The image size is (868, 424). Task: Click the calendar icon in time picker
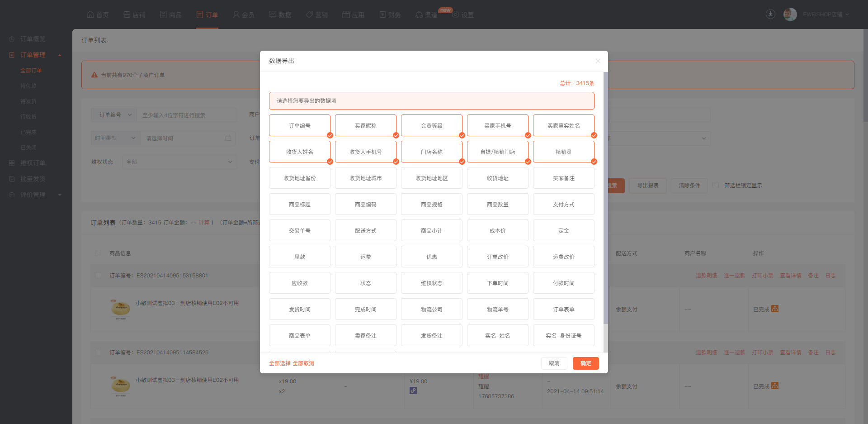coord(228,138)
